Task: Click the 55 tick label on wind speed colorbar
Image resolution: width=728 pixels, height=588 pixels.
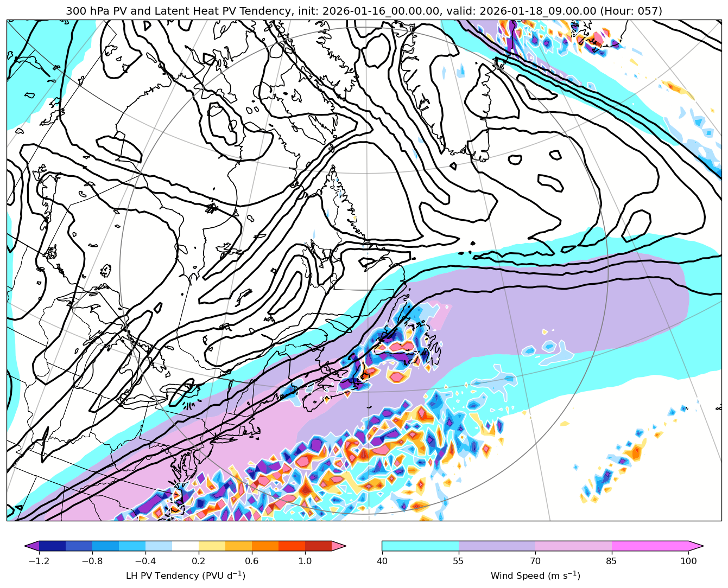Action: point(459,561)
